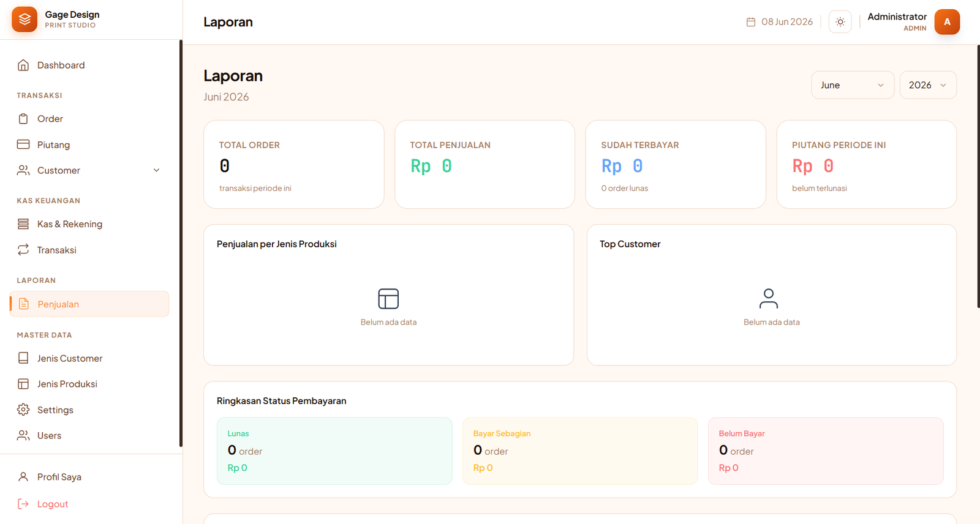Viewport: 980px width, 524px height.
Task: Open the Users page link
Action: click(x=89, y=435)
